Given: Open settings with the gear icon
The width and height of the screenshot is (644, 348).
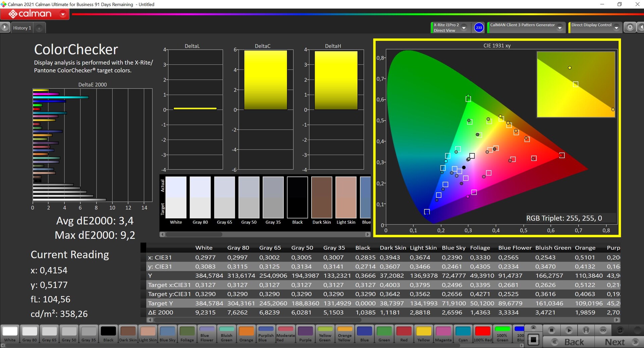Looking at the screenshot, I should [630, 27].
